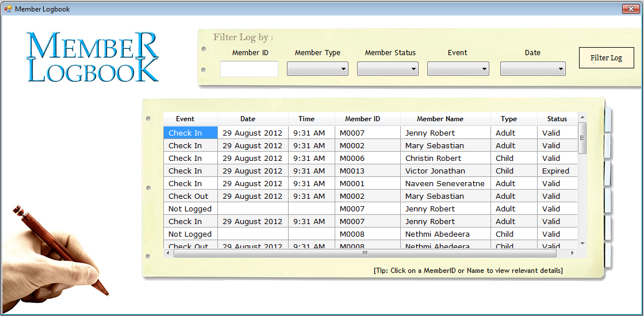Expand the Member Status dropdown
The image size is (644, 316).
click(x=388, y=69)
